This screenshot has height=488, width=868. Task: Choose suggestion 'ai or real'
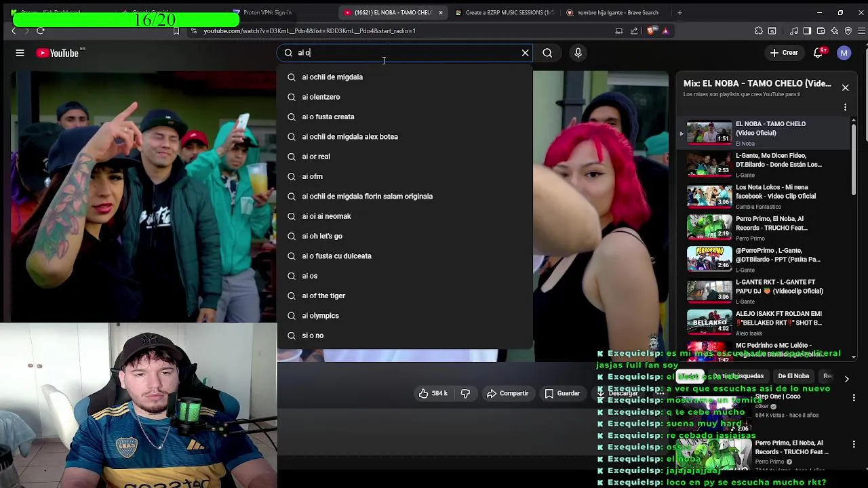[x=404, y=157]
